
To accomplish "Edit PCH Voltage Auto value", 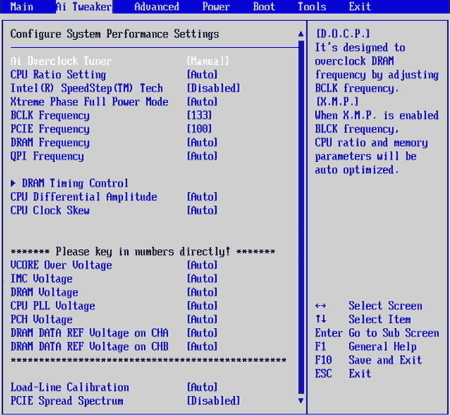I will point(202,320).
